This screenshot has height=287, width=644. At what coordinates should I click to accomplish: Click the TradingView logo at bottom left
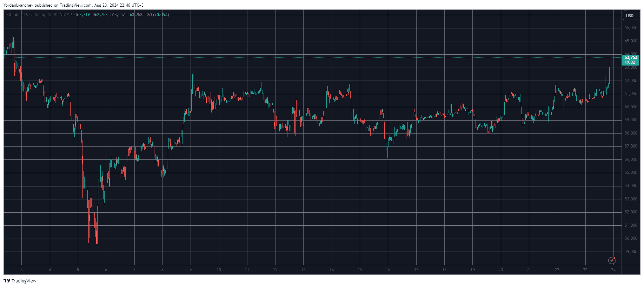(x=20, y=281)
